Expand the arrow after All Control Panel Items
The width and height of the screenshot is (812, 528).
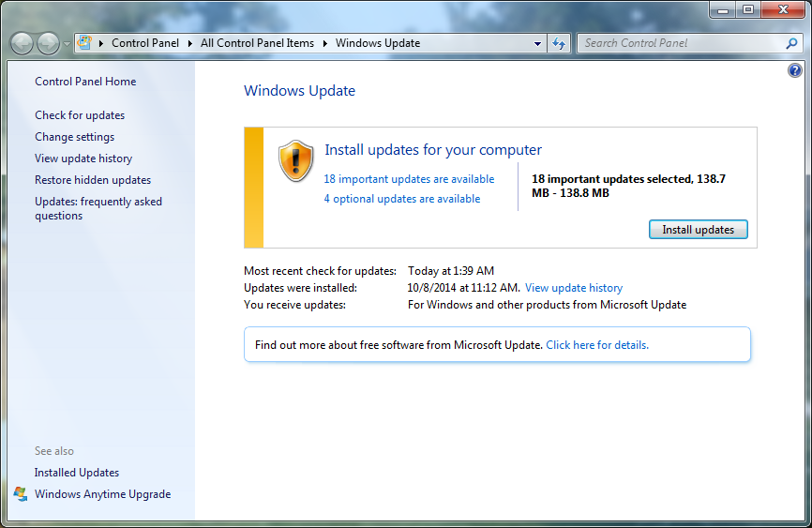click(325, 43)
